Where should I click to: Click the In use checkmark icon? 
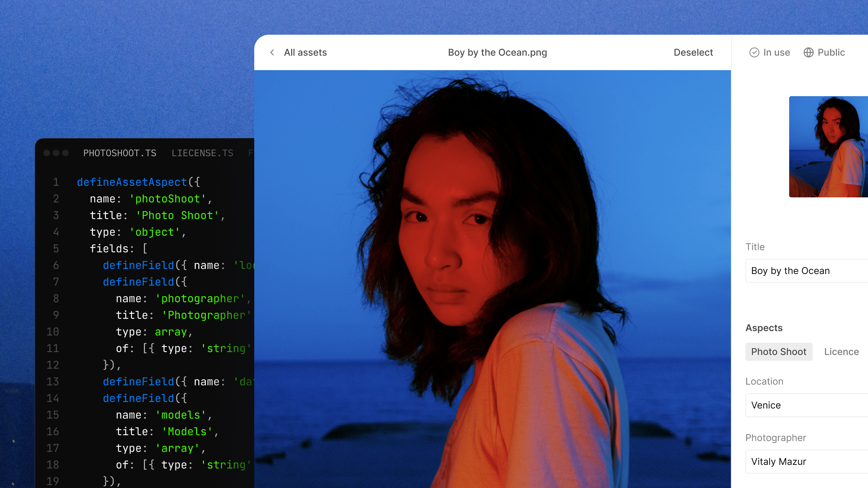pyautogui.click(x=754, y=52)
